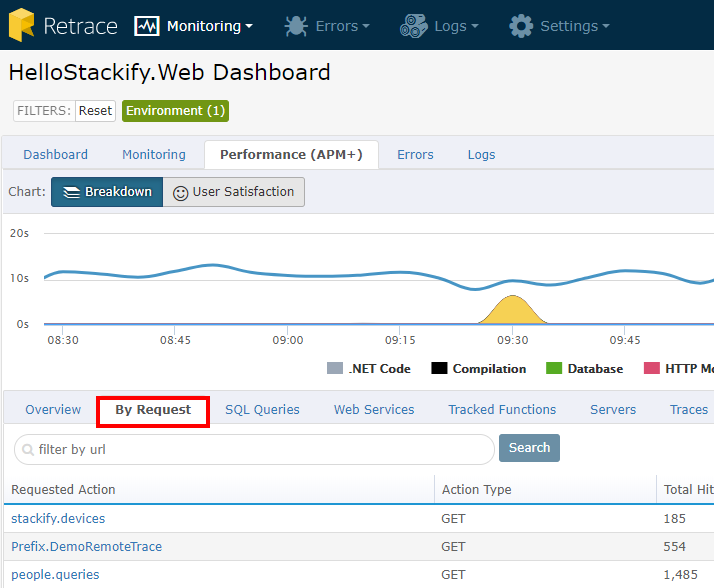Click the green Database legend swatch
714x588 pixels.
click(554, 369)
